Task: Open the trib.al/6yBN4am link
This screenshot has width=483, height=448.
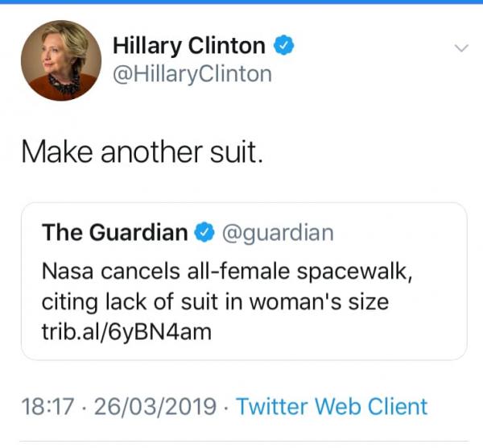Action: 126,330
